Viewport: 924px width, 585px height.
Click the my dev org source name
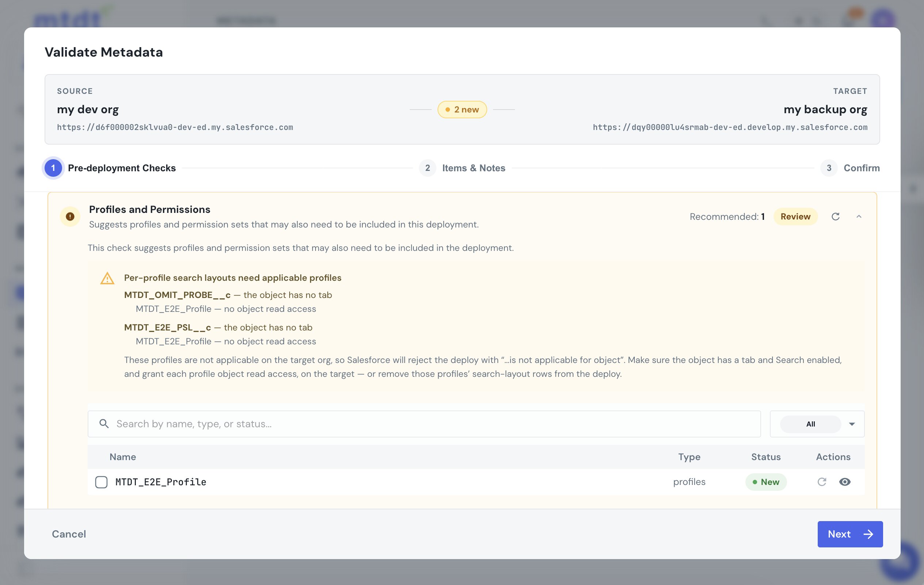point(88,110)
